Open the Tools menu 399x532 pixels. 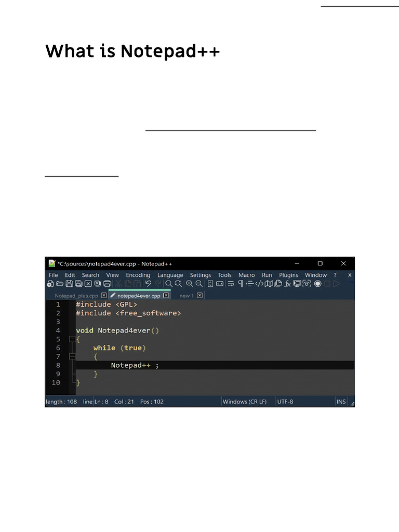point(224,275)
